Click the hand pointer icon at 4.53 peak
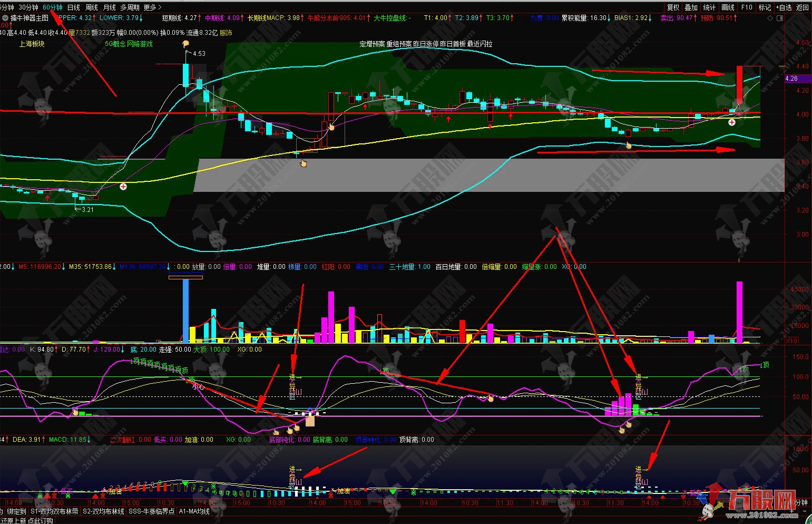Screen dimensions: 812x524 pyautogui.click(x=185, y=44)
